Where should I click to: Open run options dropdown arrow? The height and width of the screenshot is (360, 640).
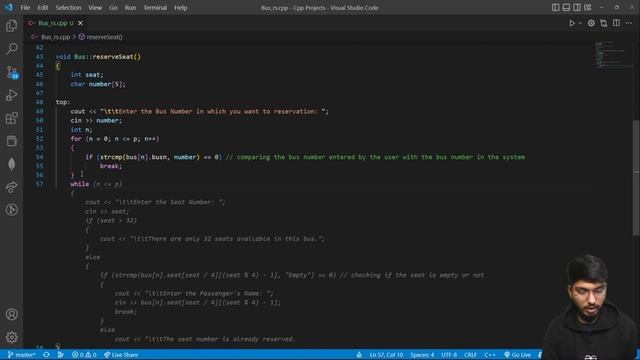pos(580,23)
